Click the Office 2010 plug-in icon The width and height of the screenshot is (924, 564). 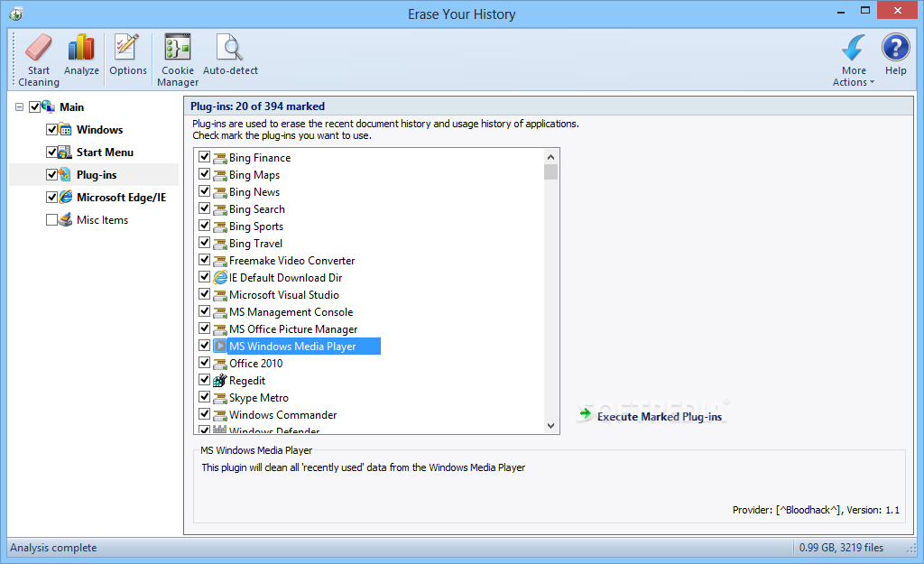point(220,364)
